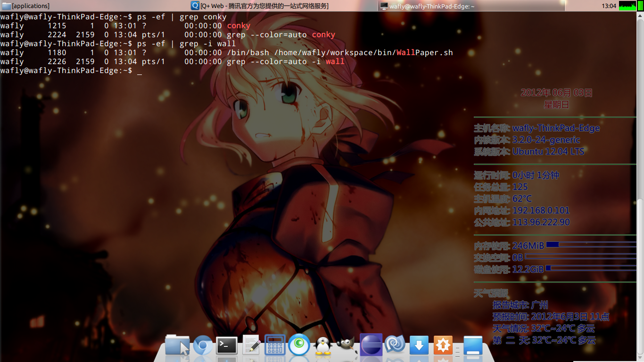Click 天气情况: 32℃~24℃ 多云 line

[544, 329]
